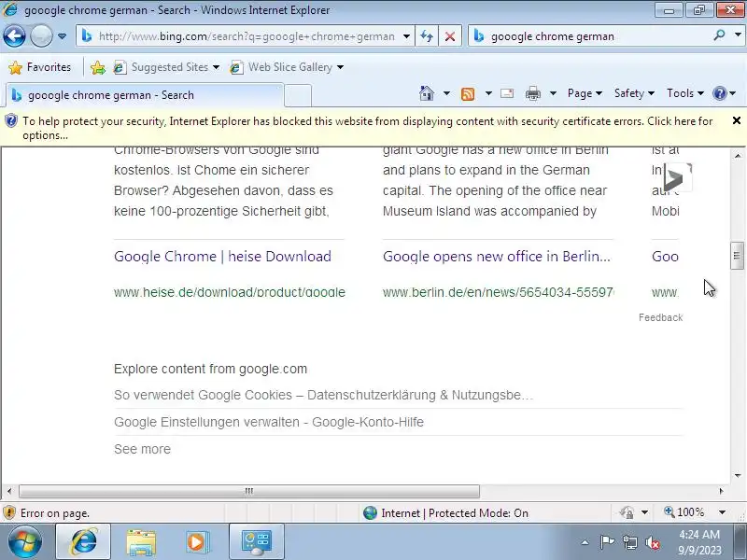The image size is (747, 560).
Task: Close the security information bar
Action: (x=737, y=120)
